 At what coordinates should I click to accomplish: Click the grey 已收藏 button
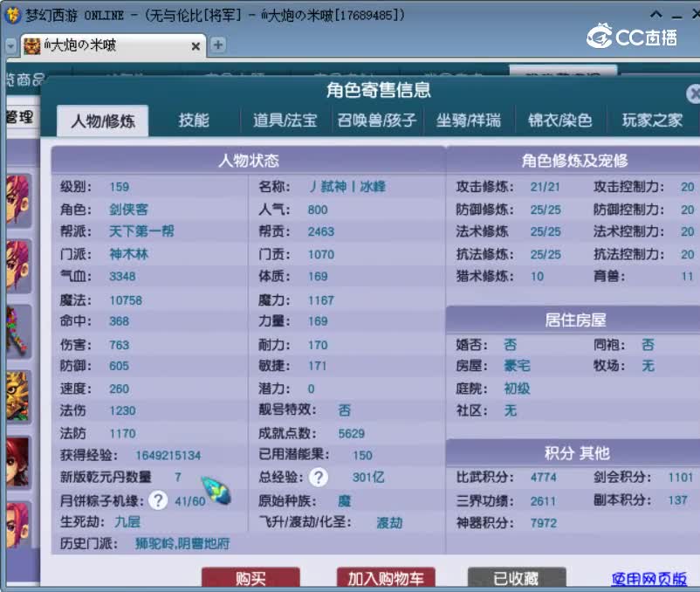[517, 579]
